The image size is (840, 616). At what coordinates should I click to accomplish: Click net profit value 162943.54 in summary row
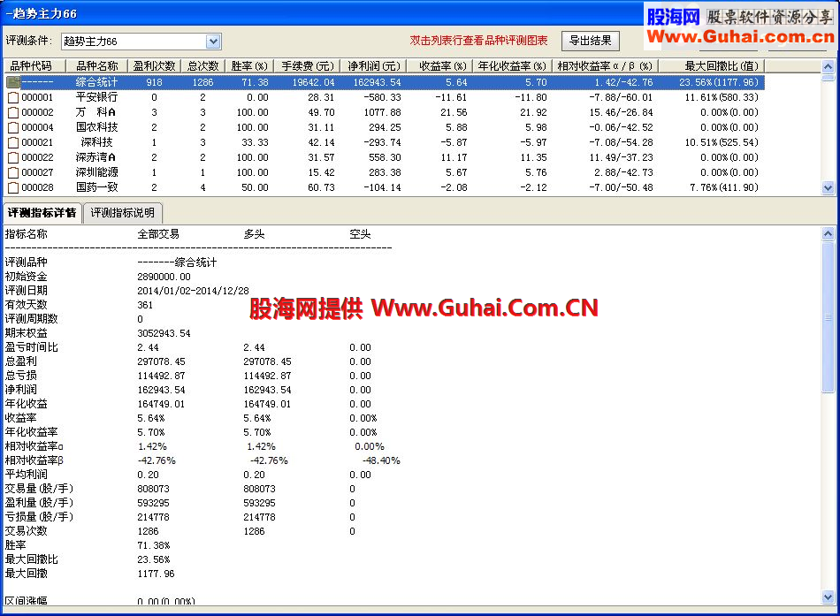(378, 82)
